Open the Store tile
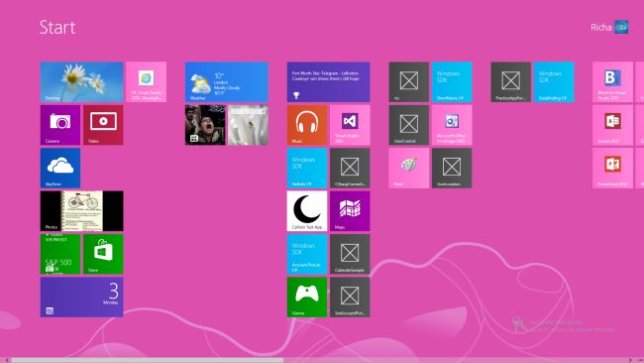Screen dimensions: 644x363 point(103,254)
